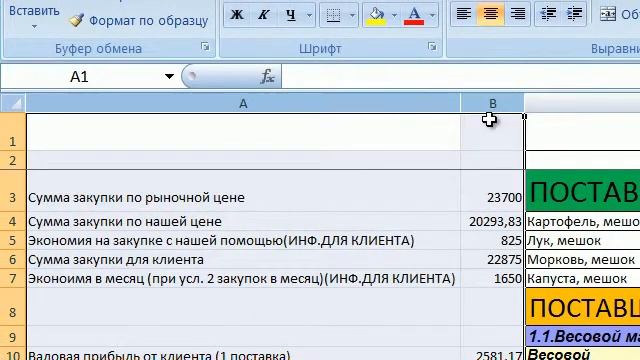Select column B header
Viewport: 640px width, 360px height.
(492, 103)
